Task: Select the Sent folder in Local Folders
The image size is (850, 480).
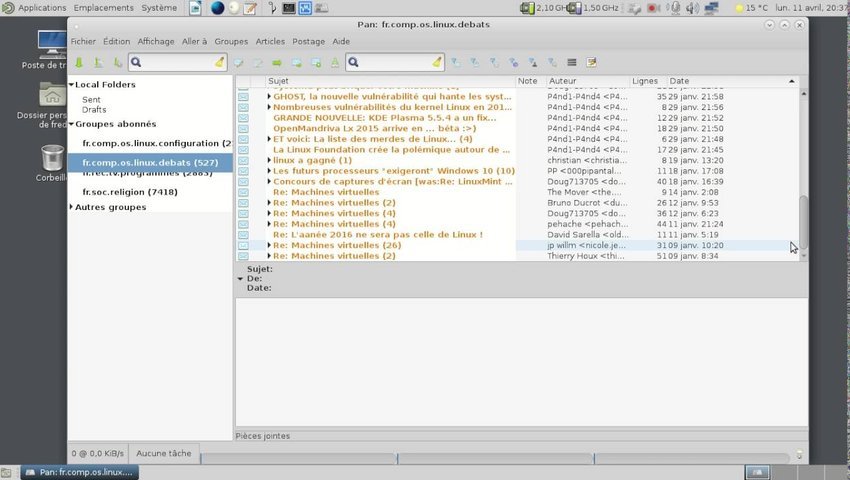Action: click(91, 100)
